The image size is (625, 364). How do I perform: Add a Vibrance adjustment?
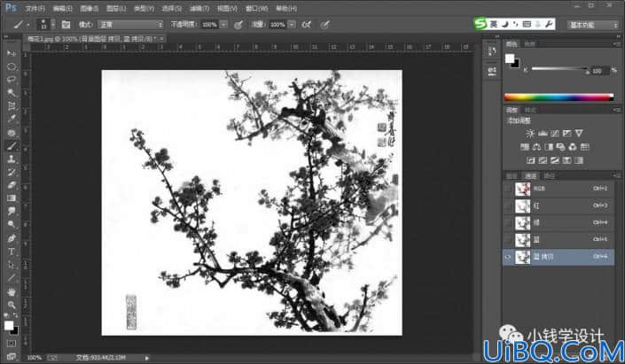click(x=579, y=134)
